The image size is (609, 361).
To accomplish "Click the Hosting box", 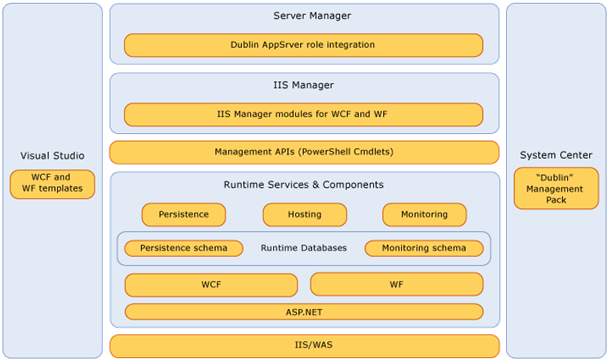I will coord(304,214).
